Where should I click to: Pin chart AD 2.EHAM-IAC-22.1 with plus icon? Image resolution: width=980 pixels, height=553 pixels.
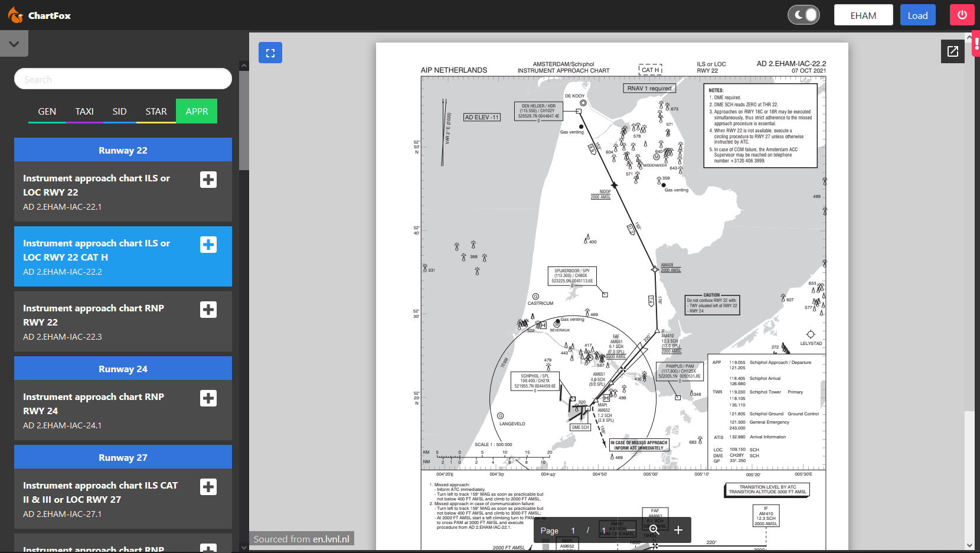pos(208,180)
